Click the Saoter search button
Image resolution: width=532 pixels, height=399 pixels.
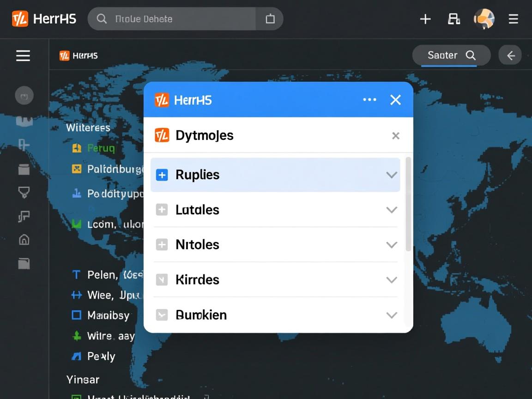click(x=451, y=55)
